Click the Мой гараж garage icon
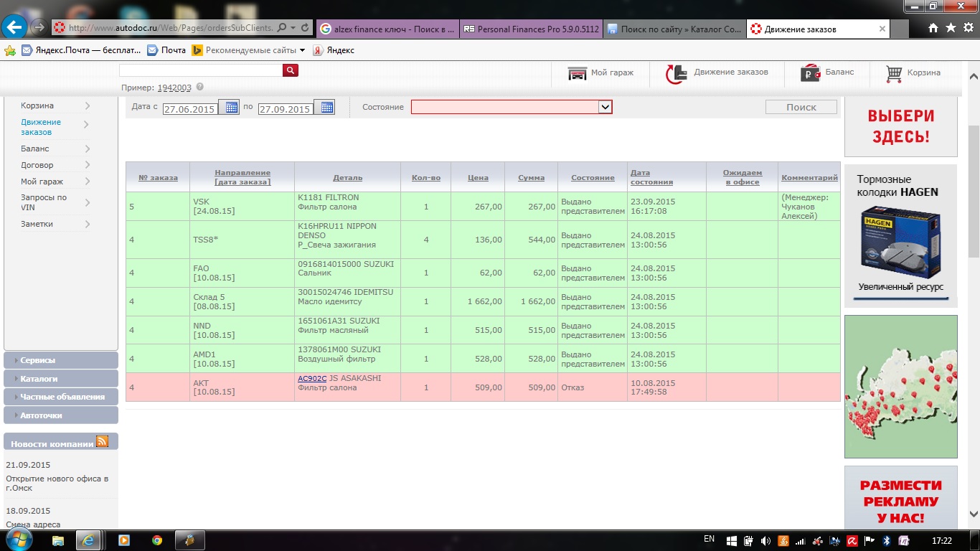This screenshot has width=980, height=551. coord(578,73)
